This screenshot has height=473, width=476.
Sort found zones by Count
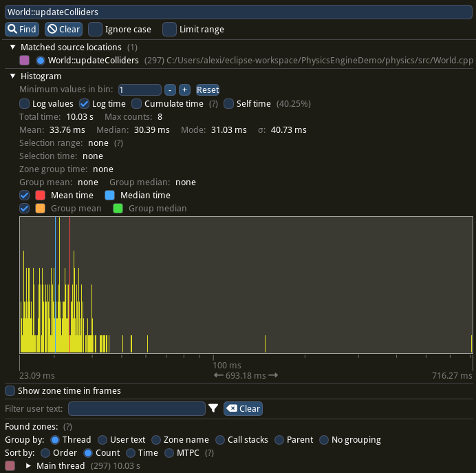pyautogui.click(x=88, y=453)
